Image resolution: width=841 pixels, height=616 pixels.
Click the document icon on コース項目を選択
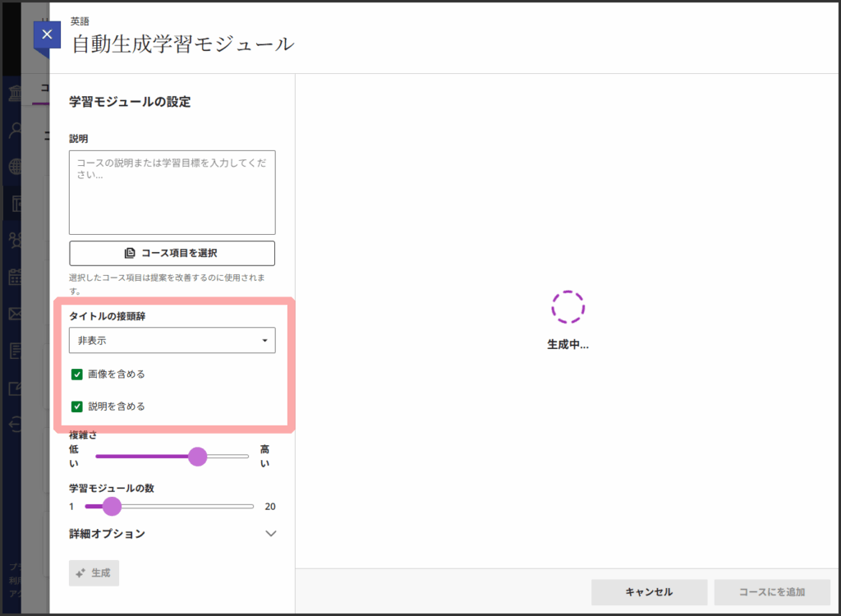click(130, 253)
